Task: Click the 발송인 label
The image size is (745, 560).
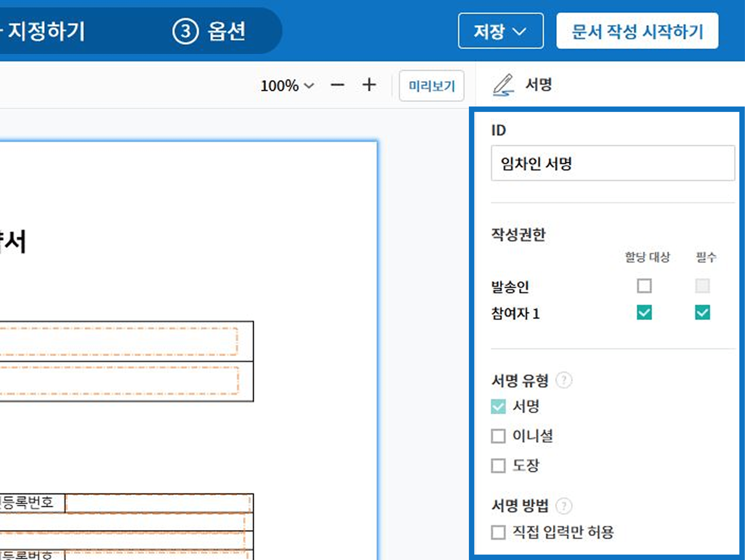Action: (510, 287)
